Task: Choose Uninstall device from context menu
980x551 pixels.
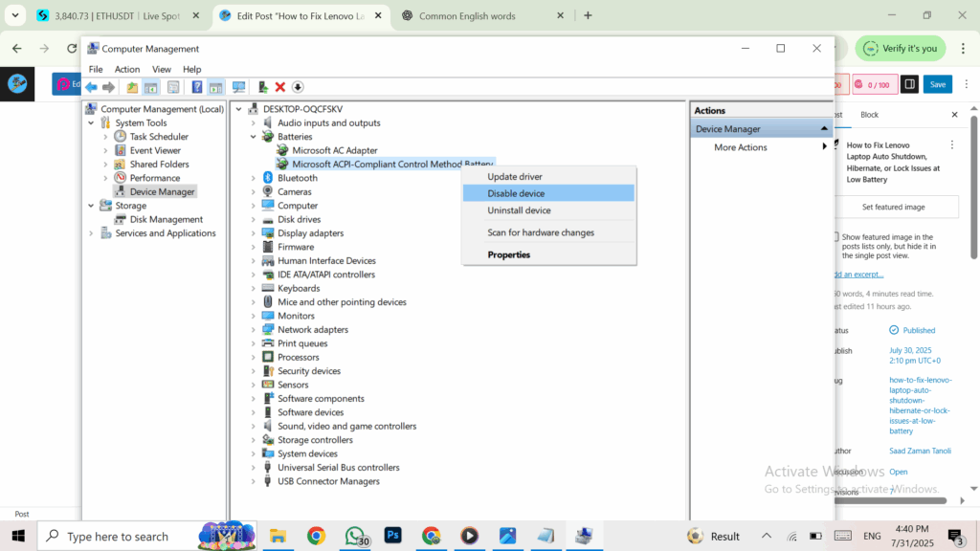Action: point(548,210)
